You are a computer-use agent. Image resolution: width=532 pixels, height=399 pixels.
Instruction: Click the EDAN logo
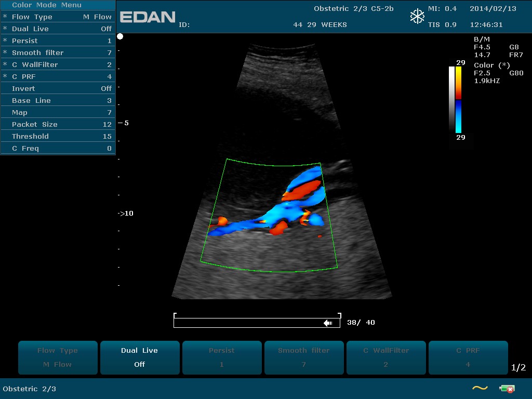click(148, 17)
